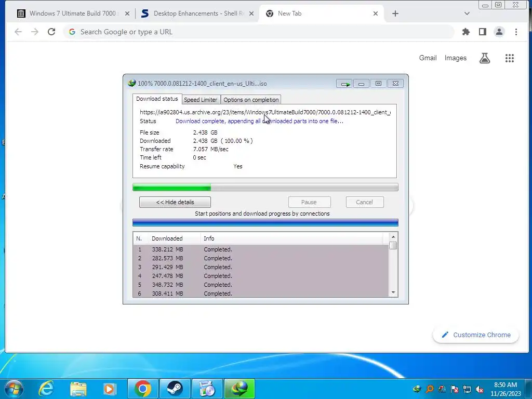Open Windows Media Player on taskbar

(109, 389)
